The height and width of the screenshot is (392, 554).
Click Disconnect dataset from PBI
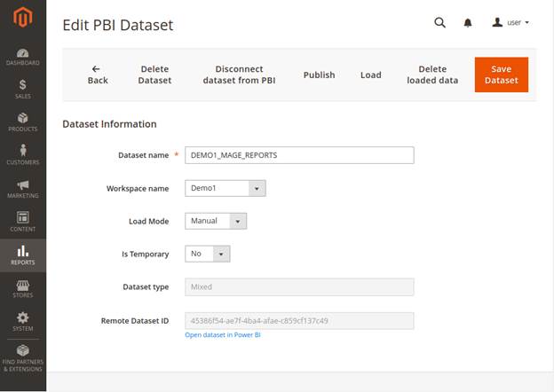[x=239, y=74]
